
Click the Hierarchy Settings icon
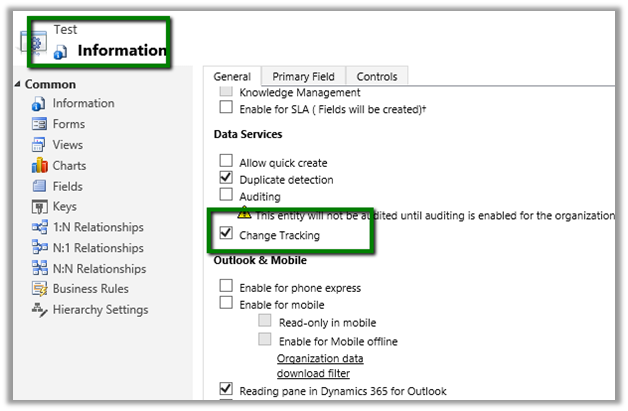coord(39,310)
